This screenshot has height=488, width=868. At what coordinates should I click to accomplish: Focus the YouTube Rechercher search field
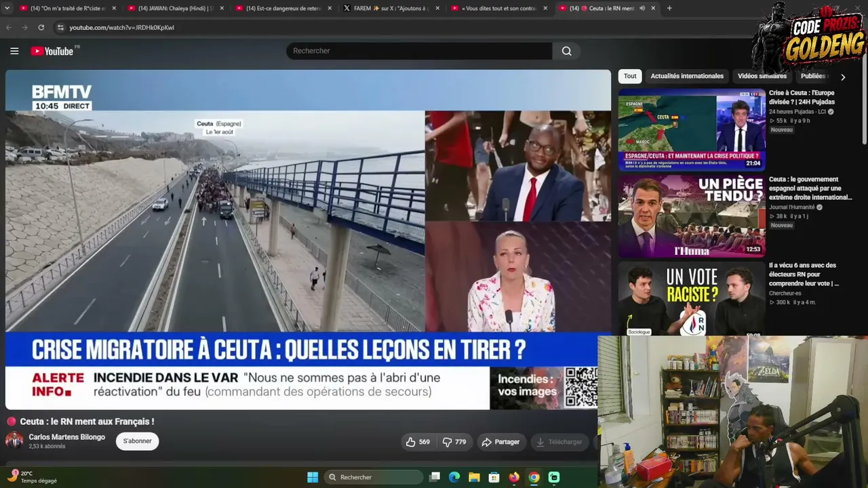click(x=419, y=51)
